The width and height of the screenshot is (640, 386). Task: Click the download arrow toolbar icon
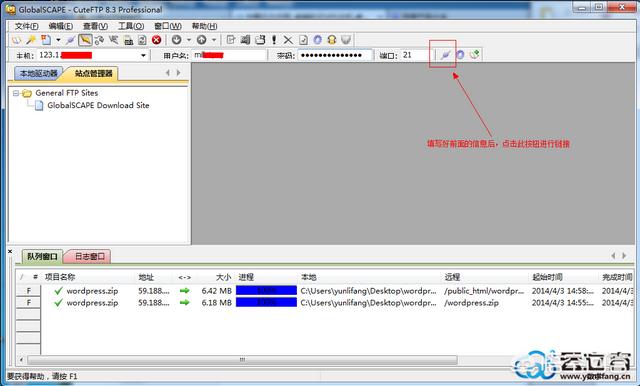click(x=176, y=40)
